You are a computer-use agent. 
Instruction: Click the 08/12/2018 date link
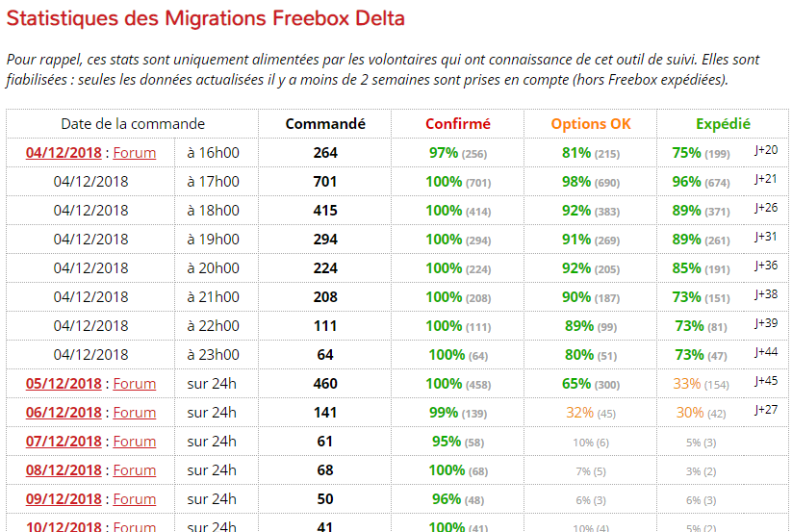[x=64, y=469]
